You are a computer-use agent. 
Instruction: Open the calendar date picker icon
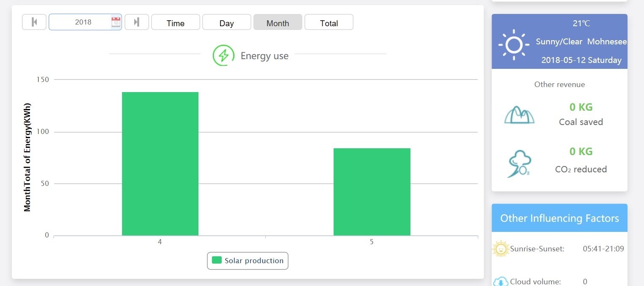116,22
